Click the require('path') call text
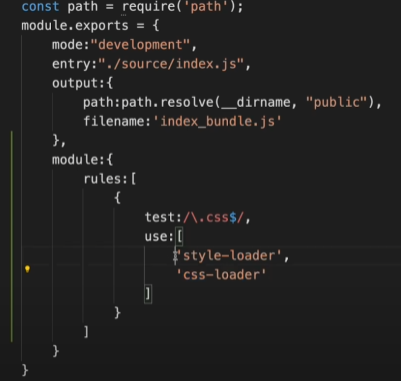 179,7
